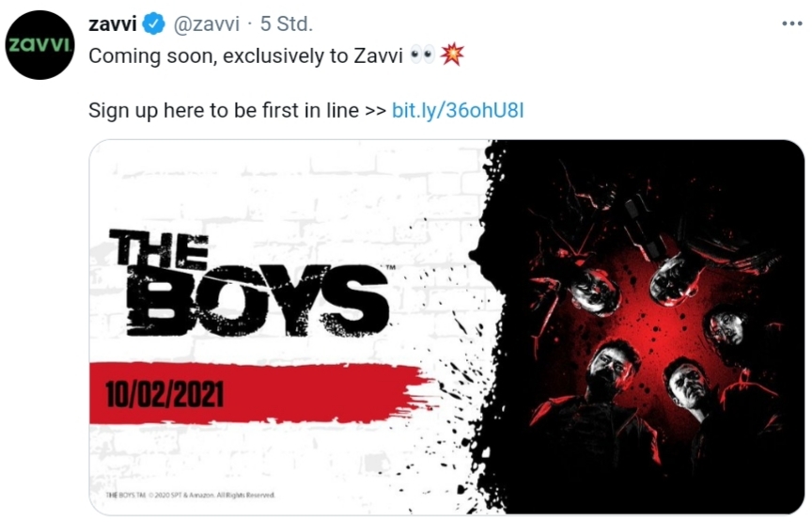Click the eyes emoji in the tweet
This screenshot has height=522, width=812.
point(422,55)
